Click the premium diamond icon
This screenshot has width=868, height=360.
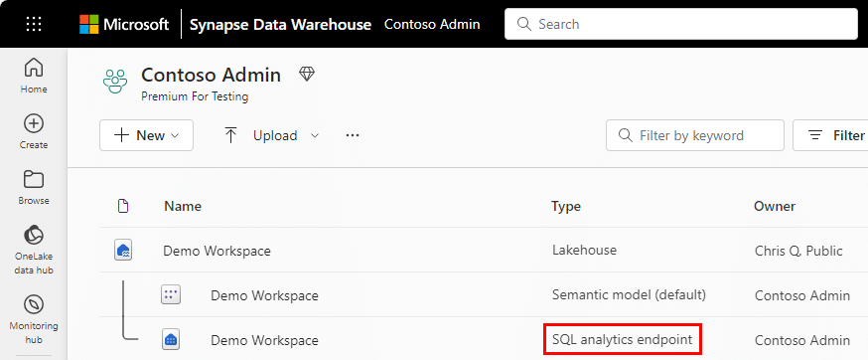click(307, 74)
